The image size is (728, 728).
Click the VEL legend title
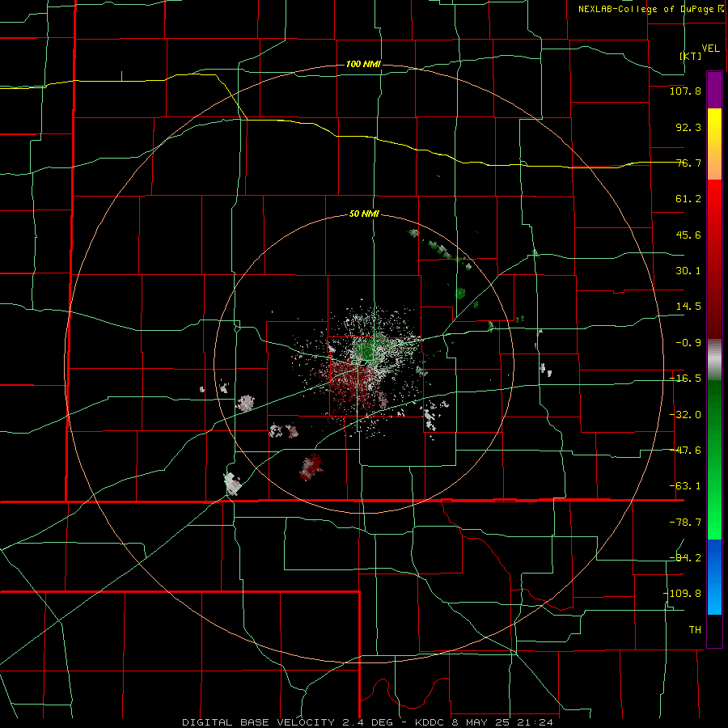tap(711, 49)
